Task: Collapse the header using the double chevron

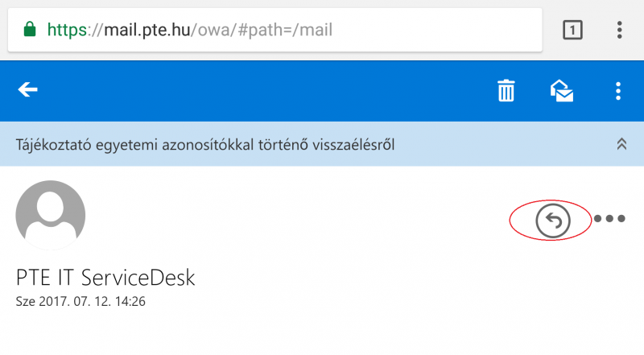Action: coord(621,144)
